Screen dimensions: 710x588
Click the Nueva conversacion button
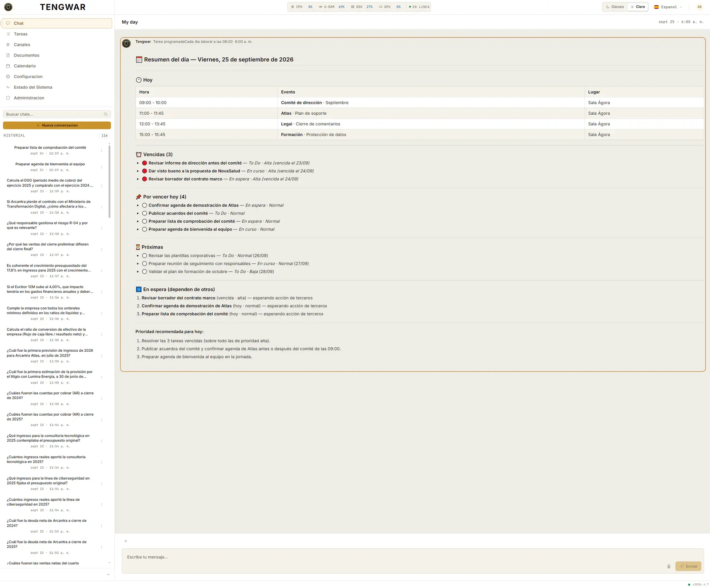(x=57, y=125)
